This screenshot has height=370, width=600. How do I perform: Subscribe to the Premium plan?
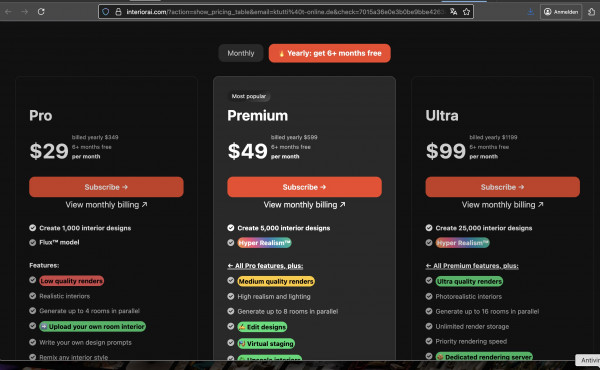305,187
